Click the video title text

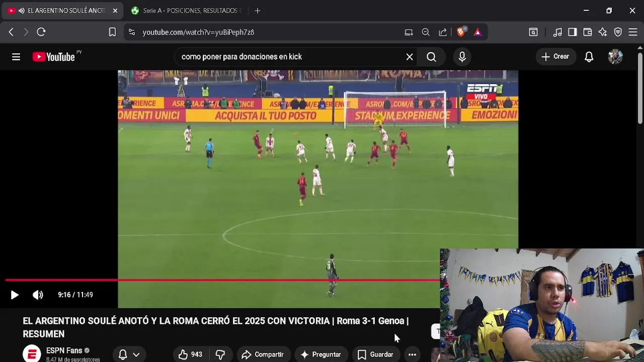(x=215, y=327)
